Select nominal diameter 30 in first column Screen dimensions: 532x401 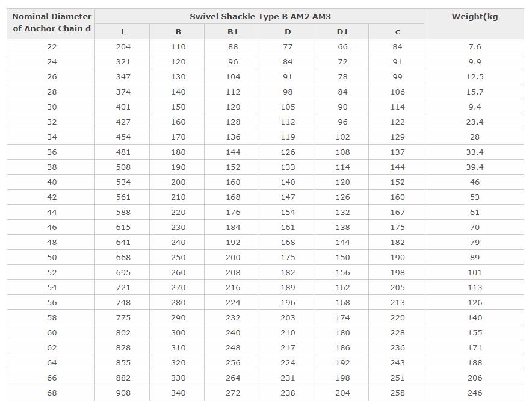51,107
